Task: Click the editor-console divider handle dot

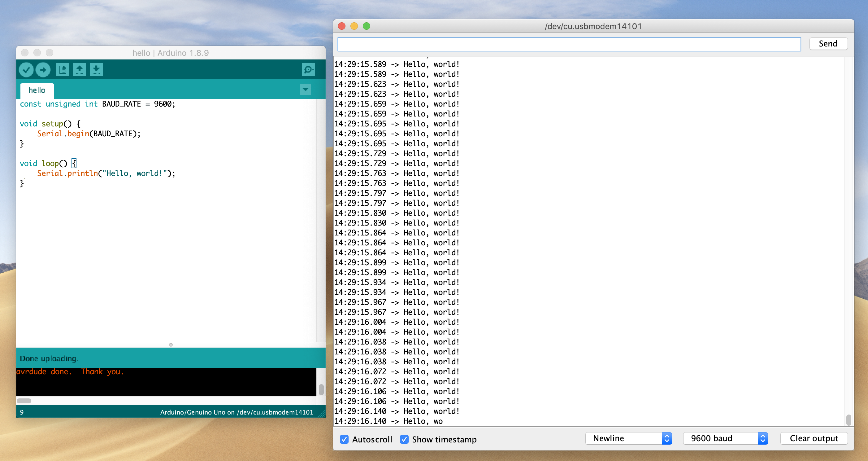Action: pyautogui.click(x=171, y=345)
